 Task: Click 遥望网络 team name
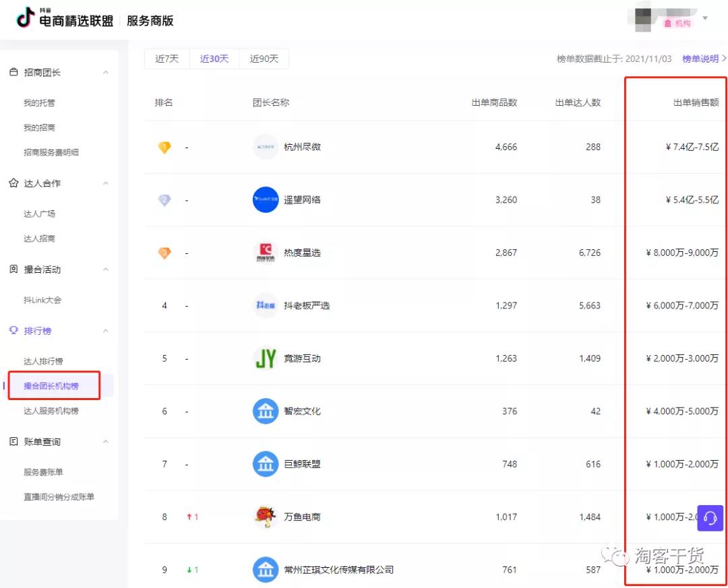[x=302, y=199]
